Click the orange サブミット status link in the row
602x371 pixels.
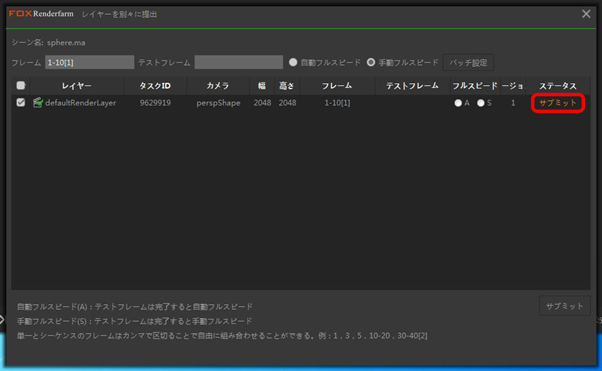tap(557, 103)
